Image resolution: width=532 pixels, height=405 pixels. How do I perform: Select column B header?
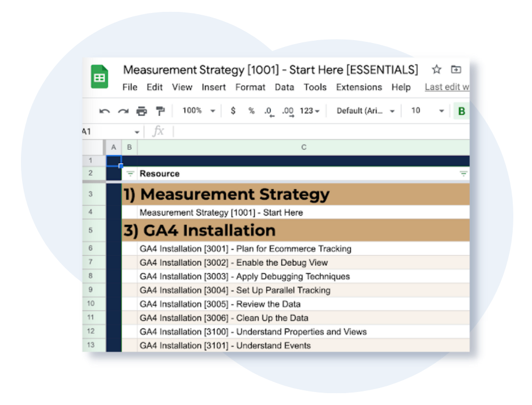[x=129, y=147]
